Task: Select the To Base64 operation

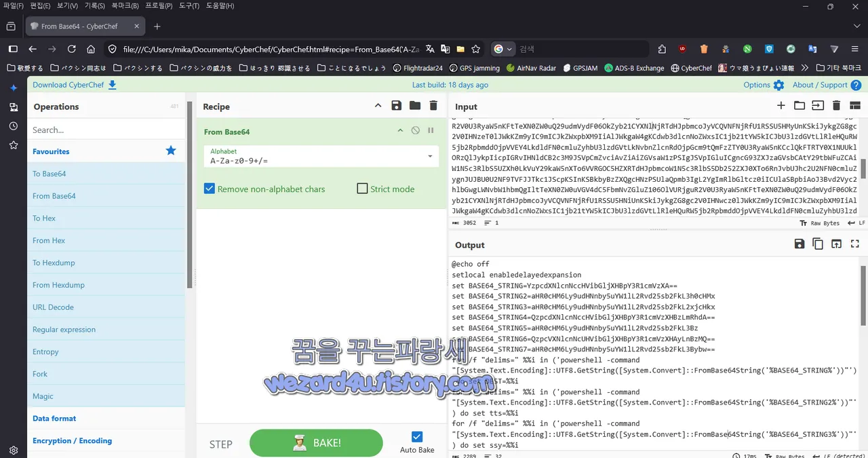Action: click(x=106, y=174)
